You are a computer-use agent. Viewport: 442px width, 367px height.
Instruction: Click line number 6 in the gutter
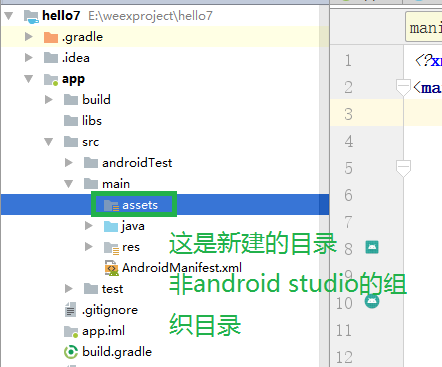[x=348, y=195]
